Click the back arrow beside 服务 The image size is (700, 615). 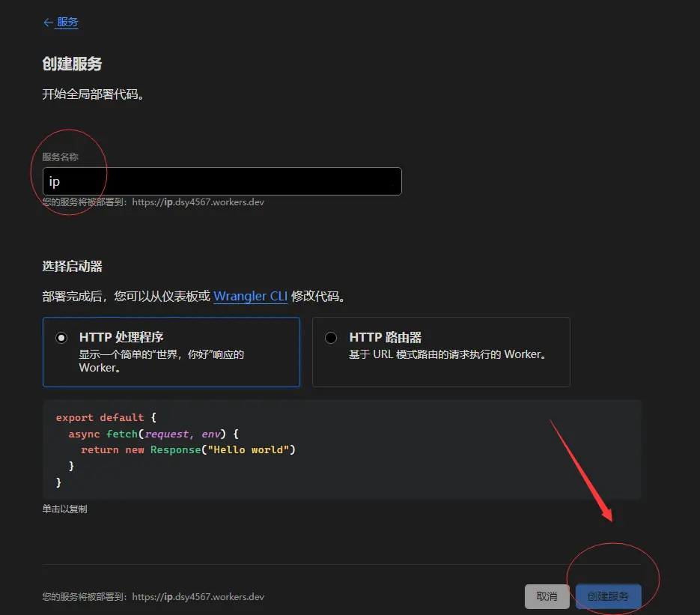(48, 22)
